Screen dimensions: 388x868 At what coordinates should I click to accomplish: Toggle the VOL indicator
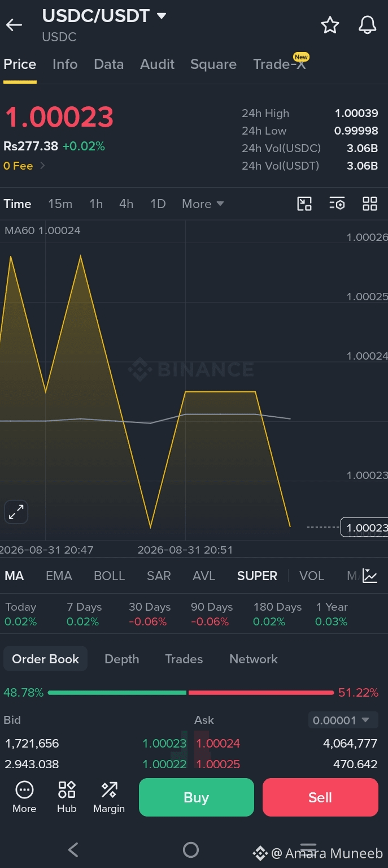tap(312, 576)
